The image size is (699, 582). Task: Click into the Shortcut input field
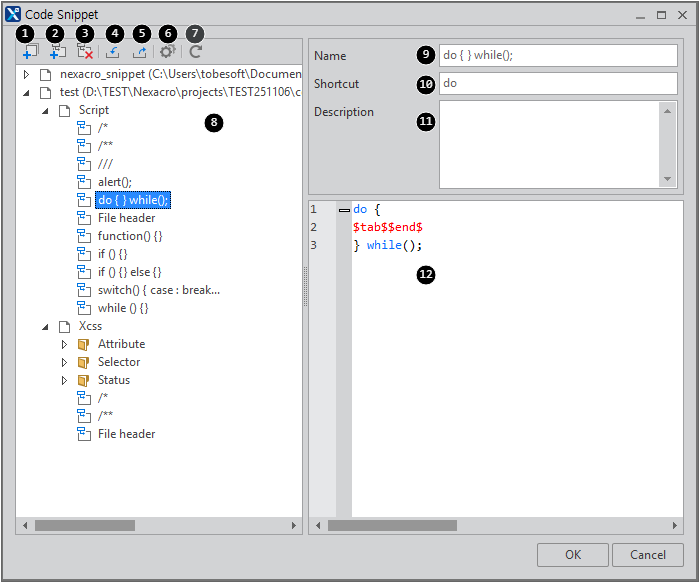[x=557, y=84]
